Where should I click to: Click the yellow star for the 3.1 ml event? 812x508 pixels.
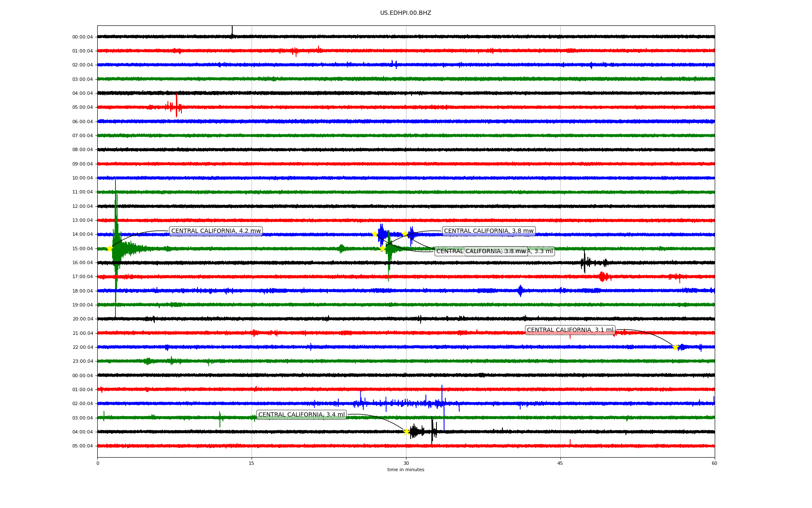click(675, 347)
